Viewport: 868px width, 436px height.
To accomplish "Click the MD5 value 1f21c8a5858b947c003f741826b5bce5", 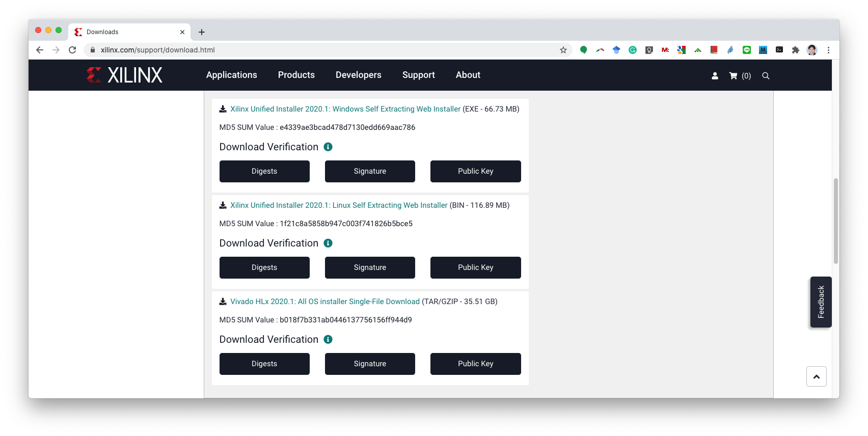I will (346, 224).
